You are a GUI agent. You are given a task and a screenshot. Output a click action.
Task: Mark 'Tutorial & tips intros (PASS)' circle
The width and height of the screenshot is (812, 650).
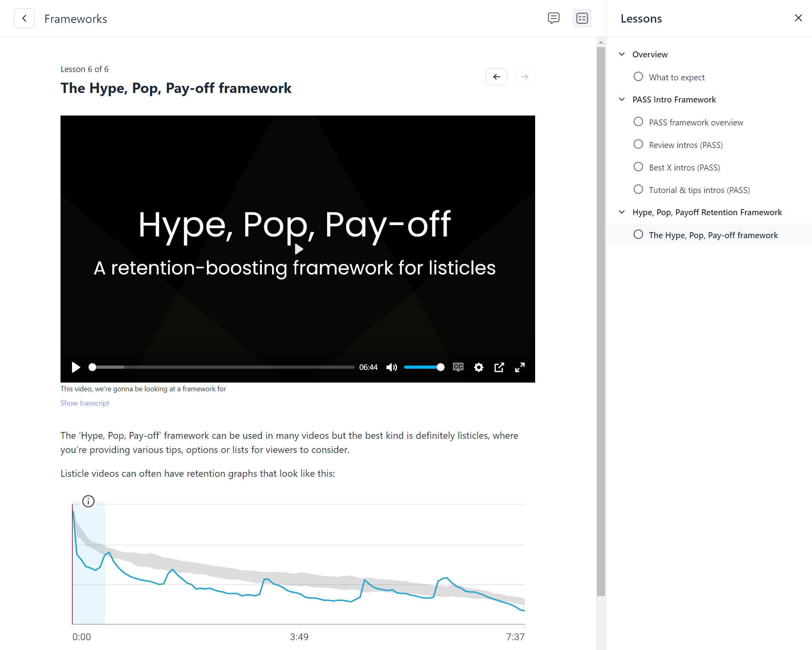[638, 190]
